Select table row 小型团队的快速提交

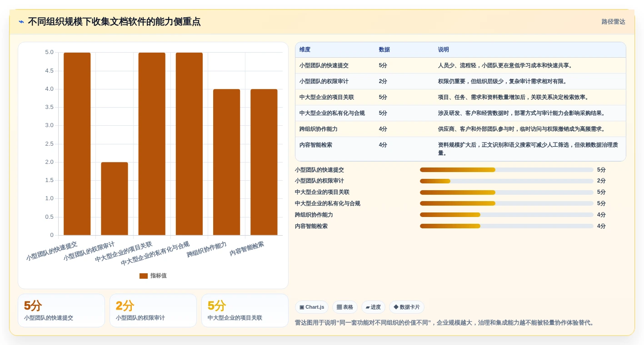point(460,65)
